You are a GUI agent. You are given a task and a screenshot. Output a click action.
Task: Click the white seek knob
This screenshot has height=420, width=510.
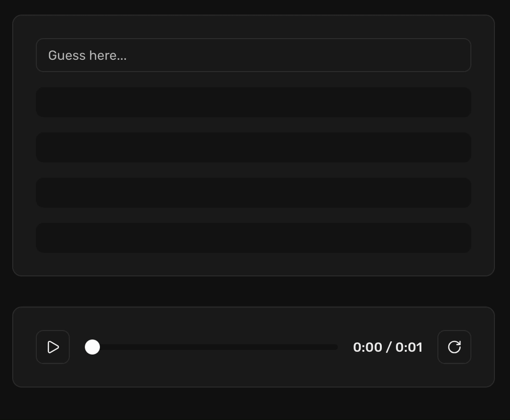pyautogui.click(x=92, y=347)
